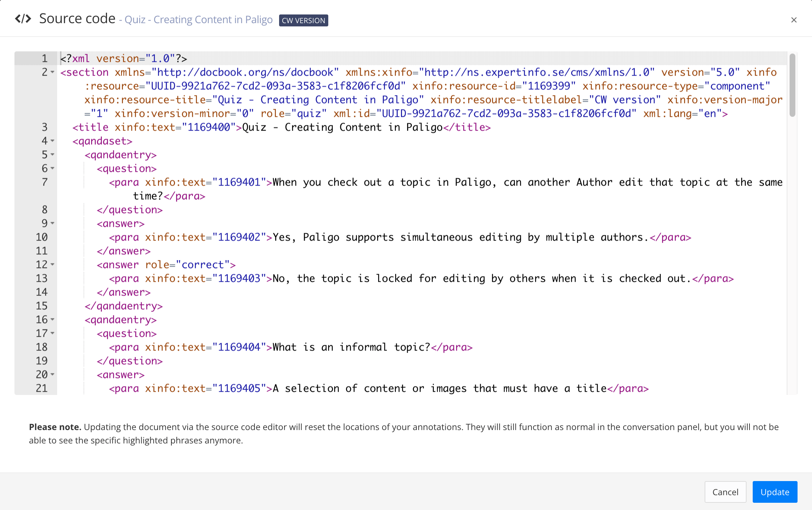
Task: Click the CW VERSION badge label
Action: (303, 20)
